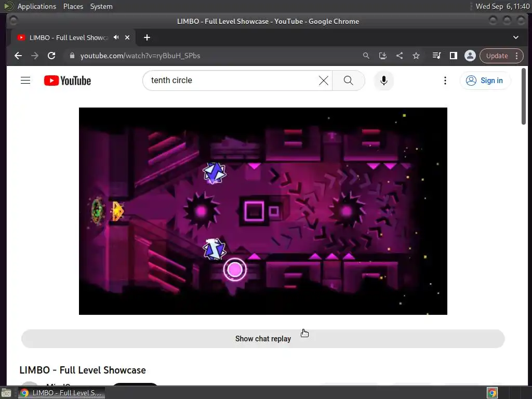Install app via address bar download icon
This screenshot has width=532, height=399.
coord(383,56)
